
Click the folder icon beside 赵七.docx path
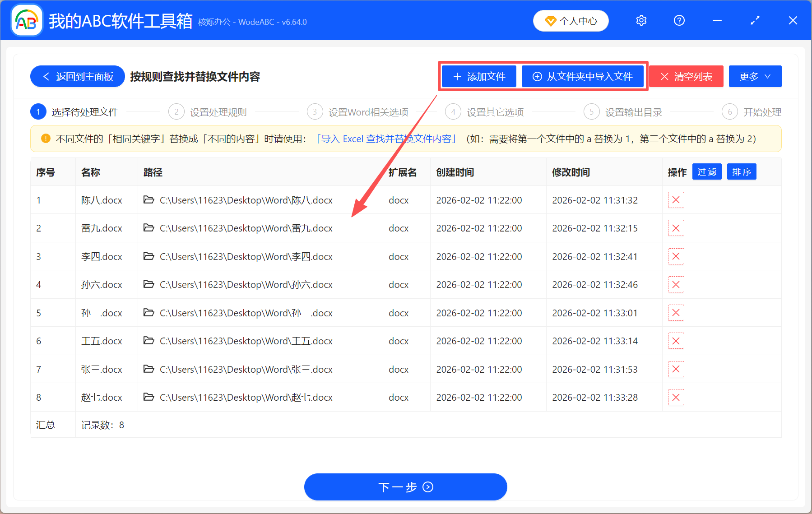tap(149, 397)
